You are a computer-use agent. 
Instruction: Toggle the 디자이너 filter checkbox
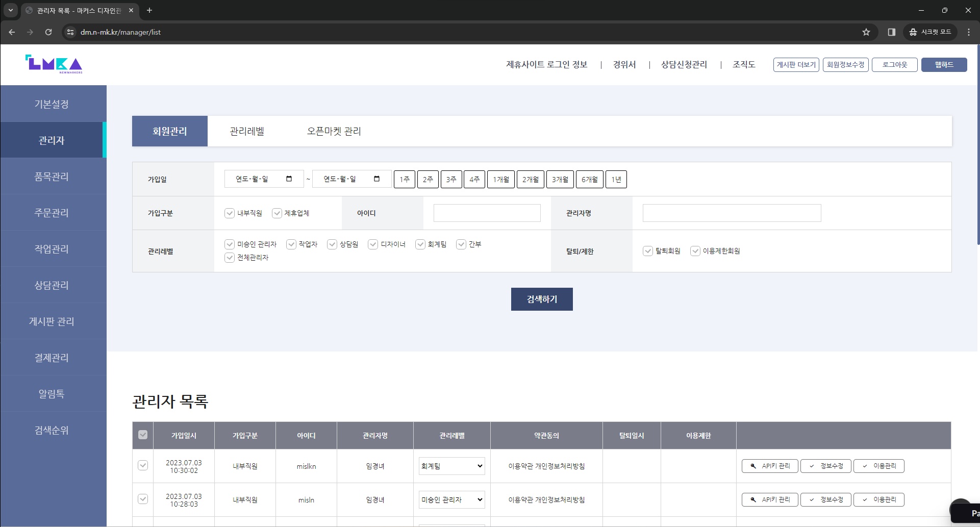click(373, 244)
